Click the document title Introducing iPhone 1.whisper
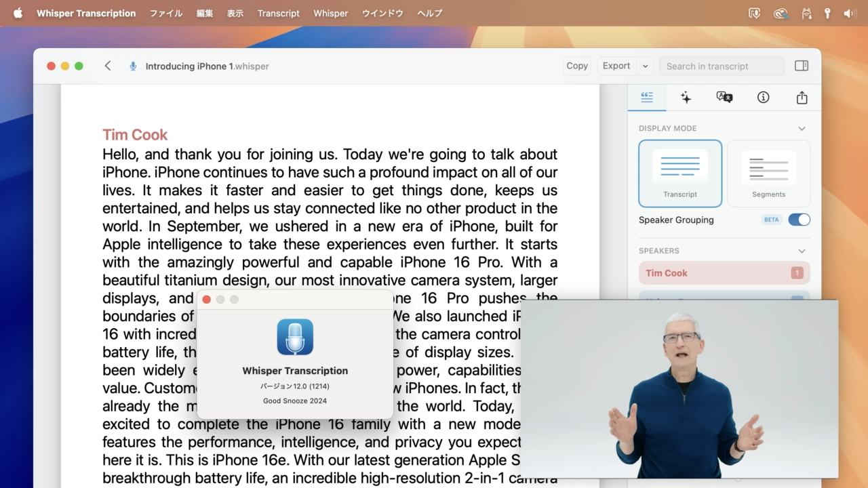Image resolution: width=868 pixels, height=488 pixels. pyautogui.click(x=207, y=66)
